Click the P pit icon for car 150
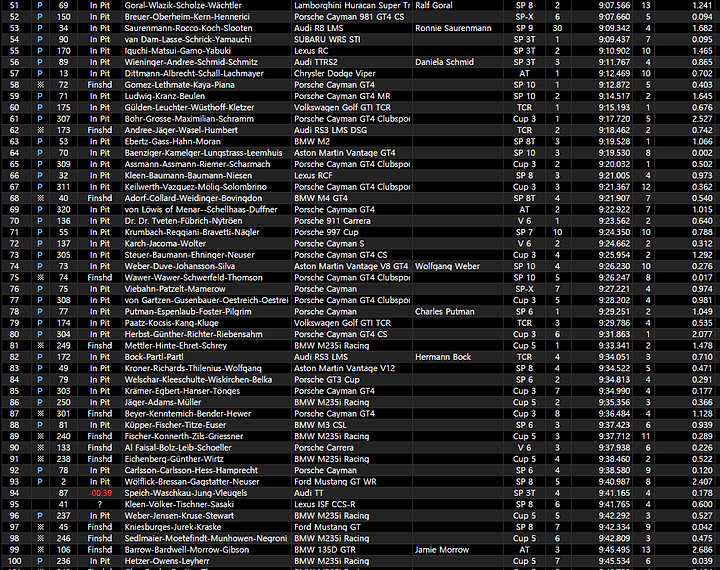The height and width of the screenshot is (570, 720). point(40,17)
